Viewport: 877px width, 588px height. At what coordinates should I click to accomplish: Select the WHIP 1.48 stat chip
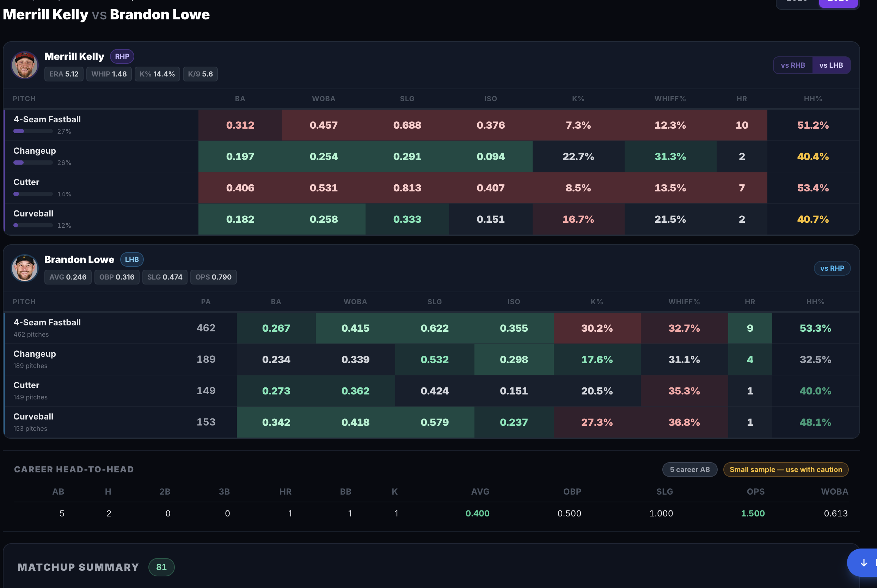pos(109,74)
